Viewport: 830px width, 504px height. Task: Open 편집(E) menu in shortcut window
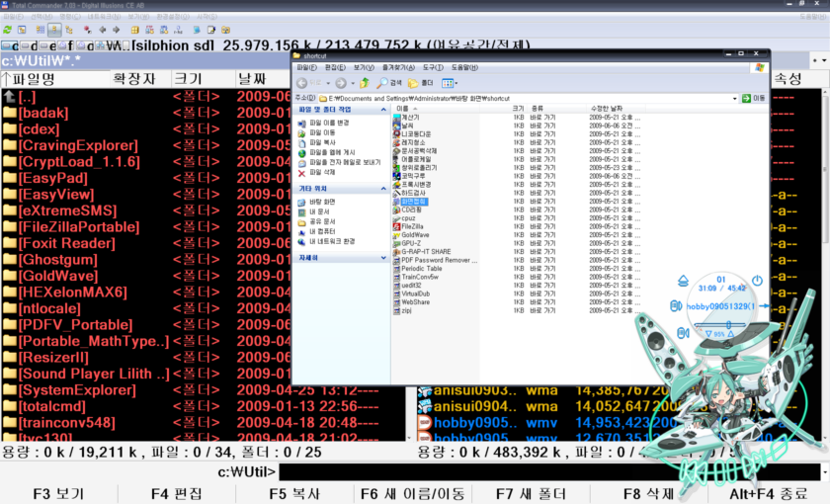coord(335,68)
